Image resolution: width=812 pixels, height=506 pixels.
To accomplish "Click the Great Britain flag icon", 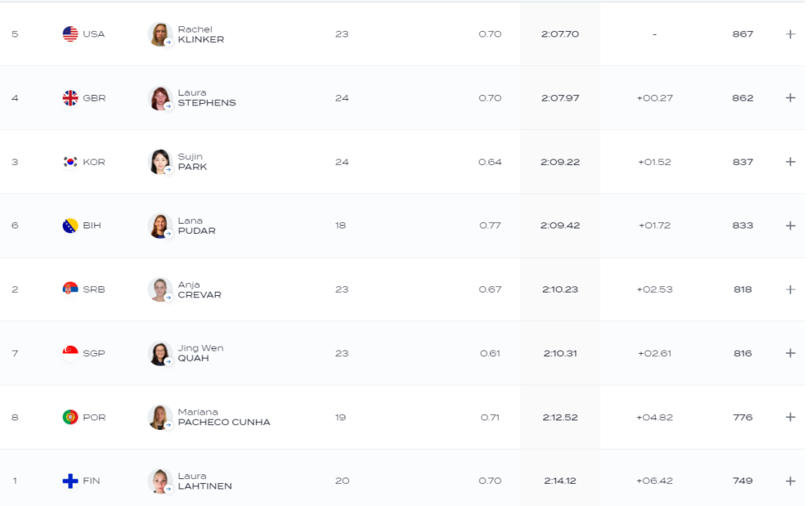I will [71, 98].
